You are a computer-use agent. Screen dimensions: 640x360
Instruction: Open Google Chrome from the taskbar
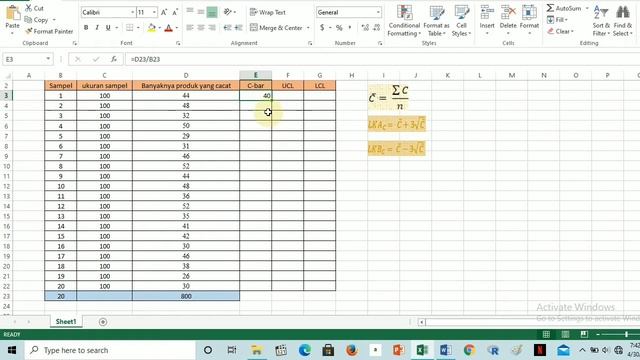(x=469, y=350)
